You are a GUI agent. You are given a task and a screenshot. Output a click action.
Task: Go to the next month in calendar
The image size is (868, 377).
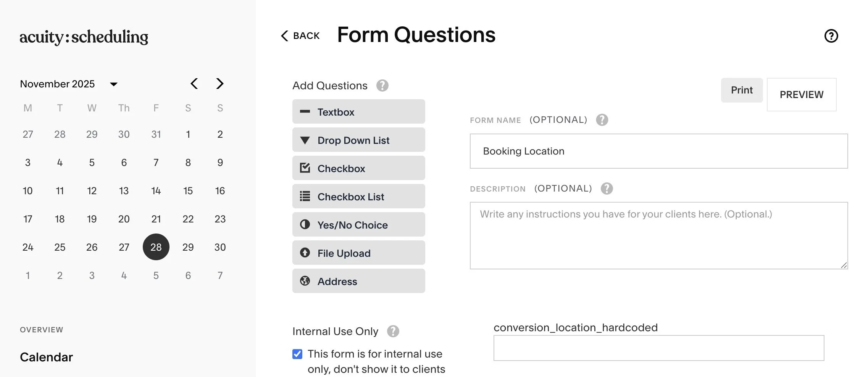219,84
